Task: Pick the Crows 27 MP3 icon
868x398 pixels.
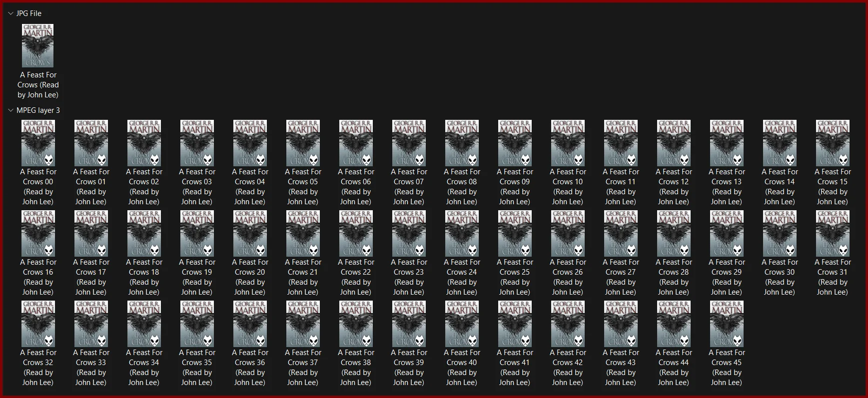Action: 621,233
